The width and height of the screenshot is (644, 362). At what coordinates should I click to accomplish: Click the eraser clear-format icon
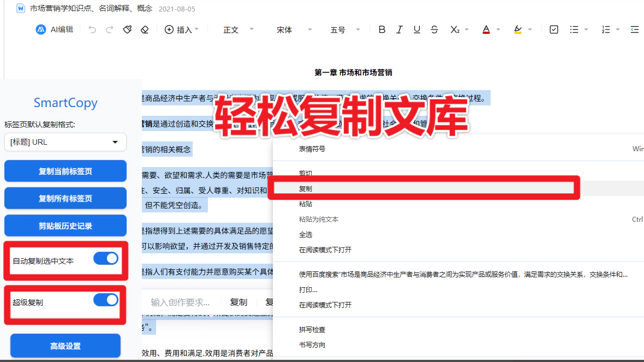coord(145,29)
